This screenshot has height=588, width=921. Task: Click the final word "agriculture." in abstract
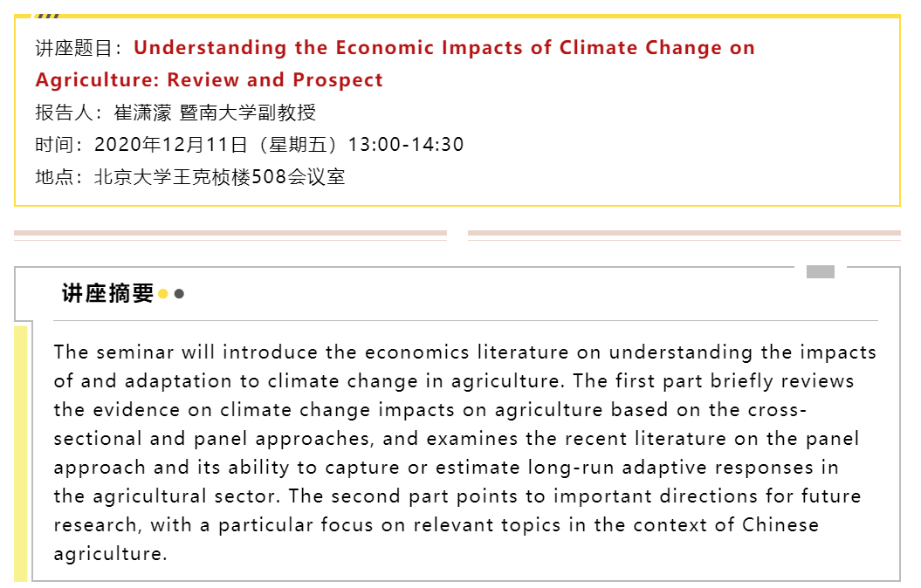[110, 554]
